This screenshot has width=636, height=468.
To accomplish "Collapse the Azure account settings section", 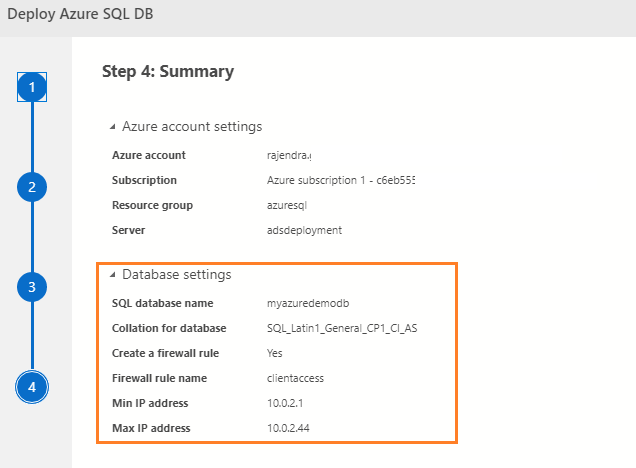I will click(113, 127).
